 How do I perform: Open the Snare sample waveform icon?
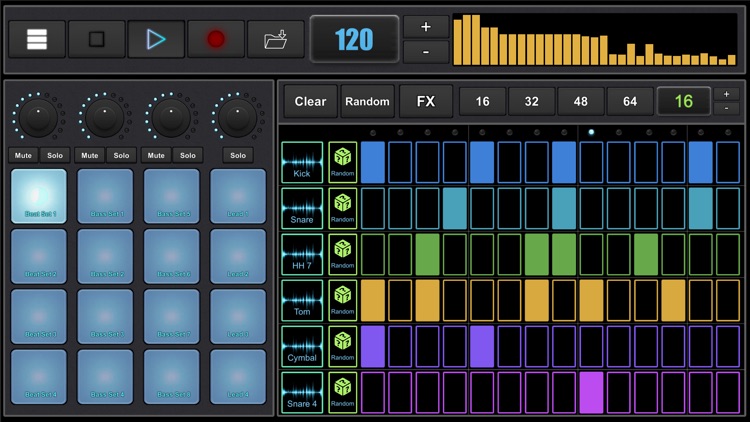click(302, 208)
